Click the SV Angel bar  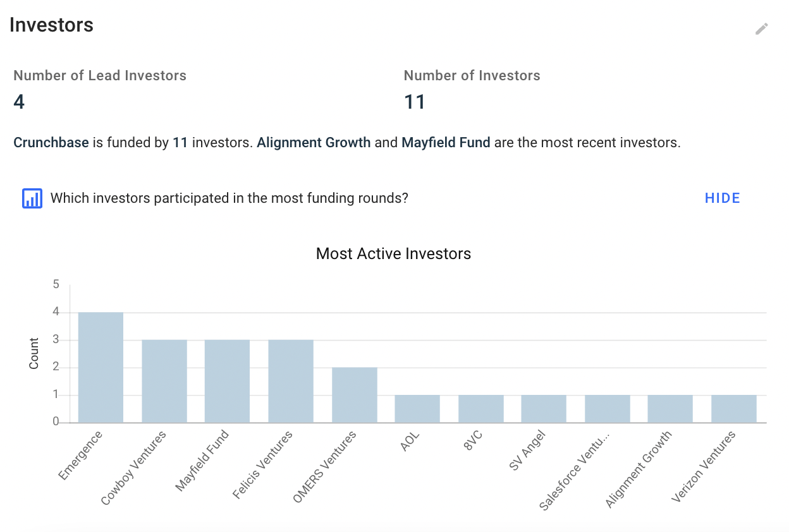pos(544,409)
